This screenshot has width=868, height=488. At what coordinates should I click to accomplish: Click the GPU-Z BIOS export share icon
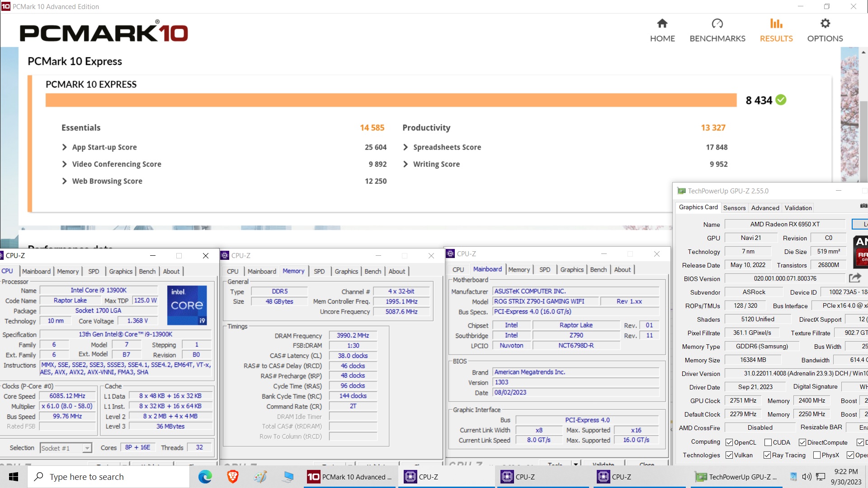(x=854, y=278)
